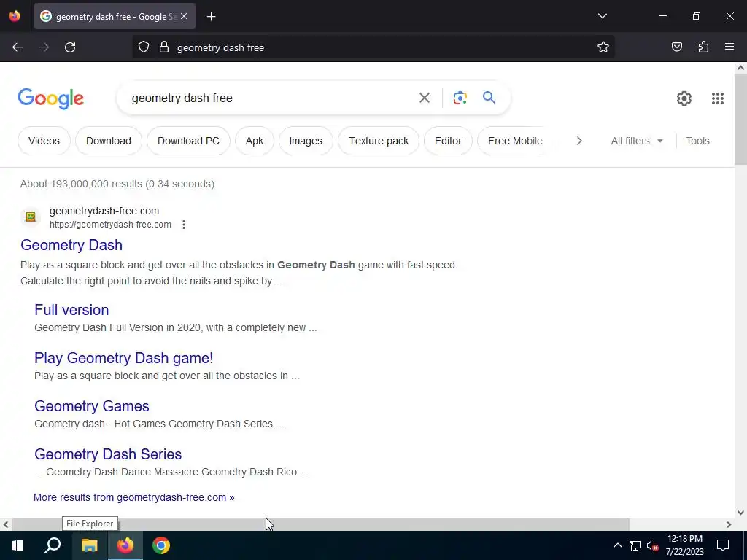Image resolution: width=747 pixels, height=560 pixels.
Task: Click scrollbar down arrow
Action: click(740, 513)
